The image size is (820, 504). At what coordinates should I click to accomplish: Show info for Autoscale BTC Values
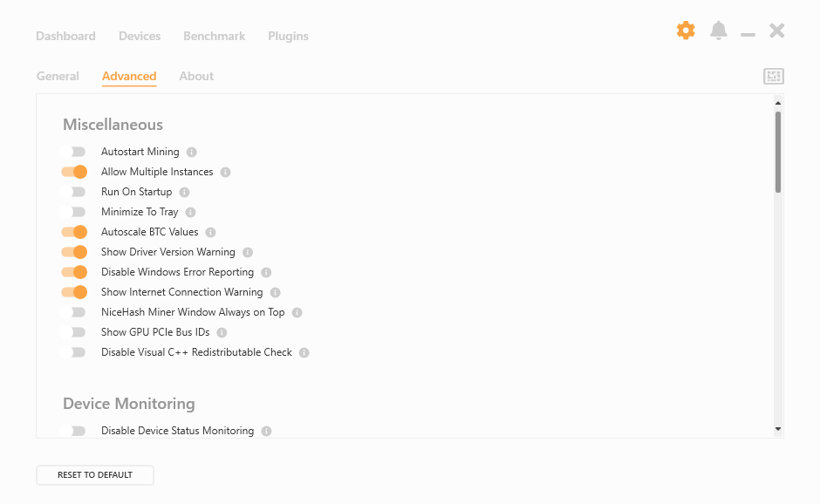point(210,232)
